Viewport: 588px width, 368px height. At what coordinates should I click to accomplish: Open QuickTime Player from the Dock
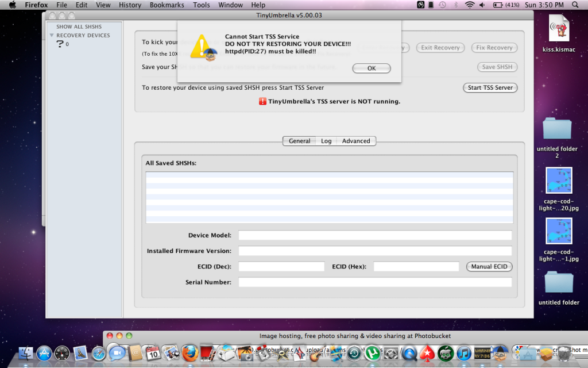(409, 354)
